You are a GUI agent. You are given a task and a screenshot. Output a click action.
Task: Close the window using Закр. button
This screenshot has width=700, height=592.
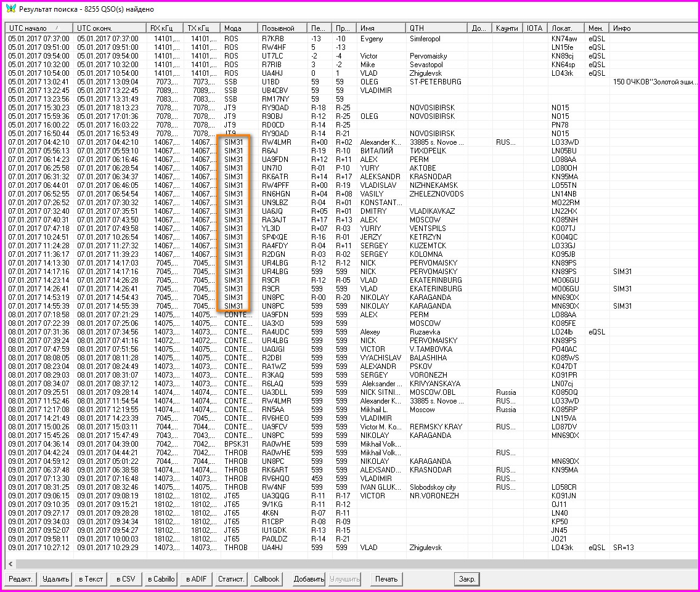click(x=466, y=579)
